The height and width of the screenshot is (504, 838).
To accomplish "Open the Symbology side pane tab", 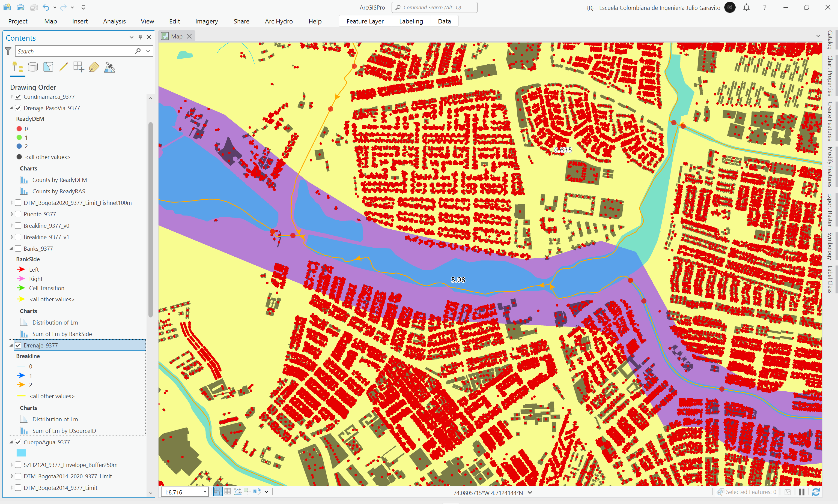I will tap(830, 246).
